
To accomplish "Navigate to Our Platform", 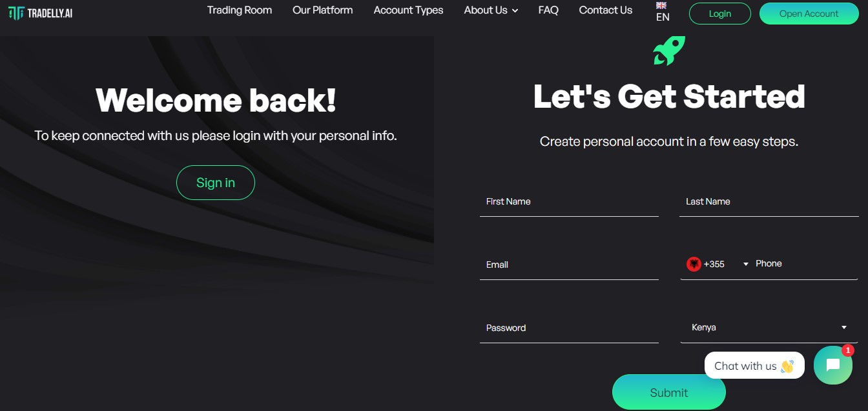I will [323, 10].
